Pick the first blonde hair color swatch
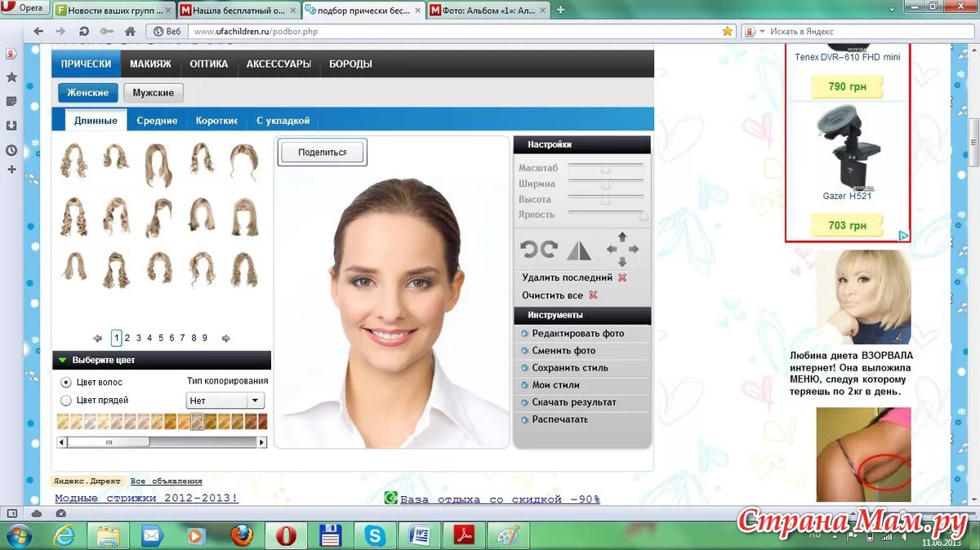This screenshot has width=980, height=550. 64,421
